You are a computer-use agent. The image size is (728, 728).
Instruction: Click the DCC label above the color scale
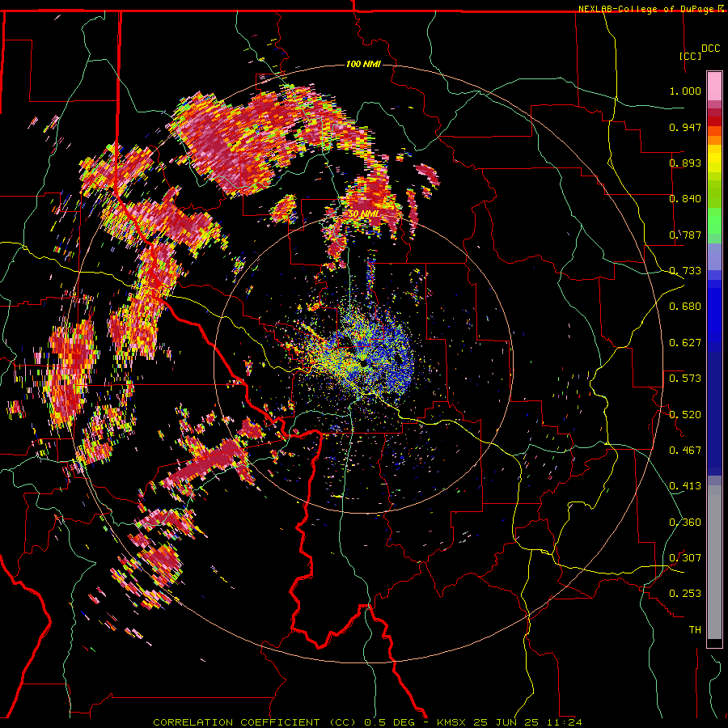tap(710, 49)
